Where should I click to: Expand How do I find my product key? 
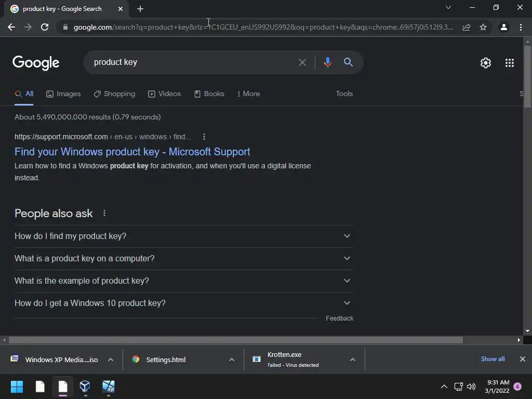(183, 236)
